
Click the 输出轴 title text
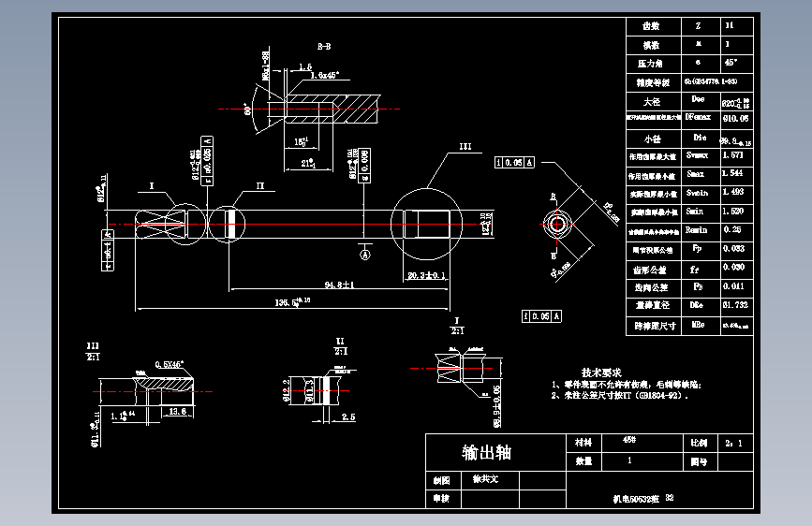coord(486,452)
